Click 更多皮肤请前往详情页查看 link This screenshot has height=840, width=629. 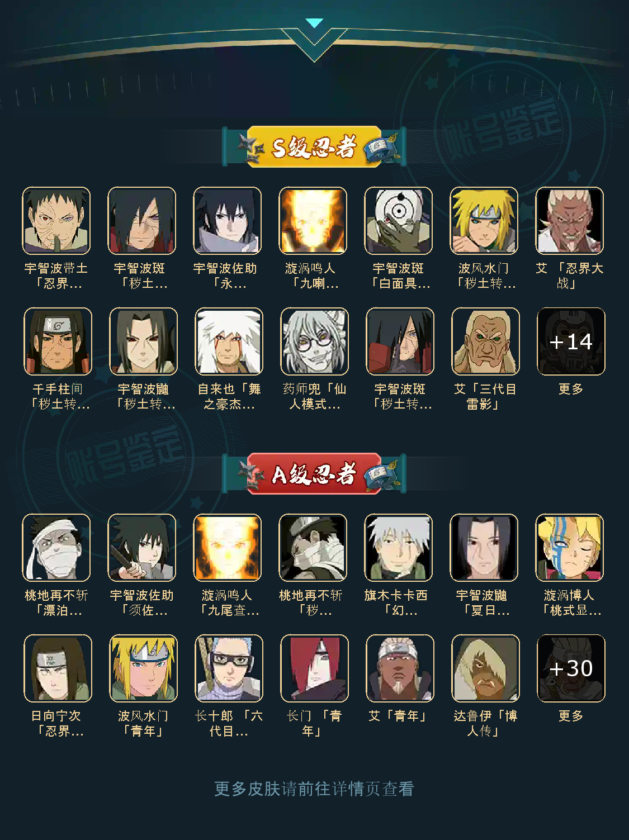314,789
